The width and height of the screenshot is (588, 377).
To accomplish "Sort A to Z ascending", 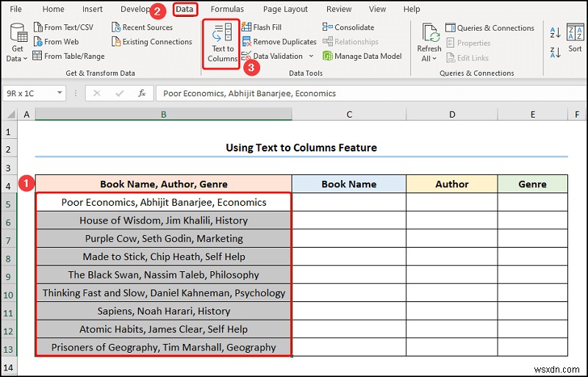I will (x=555, y=32).
